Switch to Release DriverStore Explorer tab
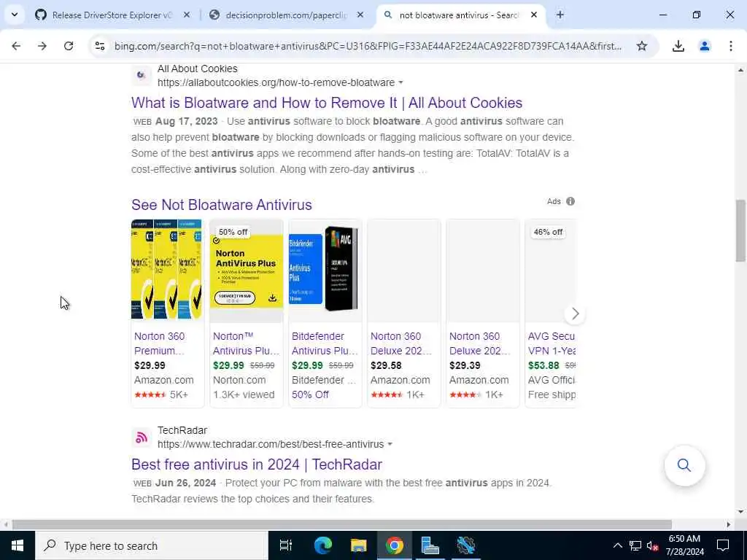This screenshot has height=560, width=747. point(112,15)
